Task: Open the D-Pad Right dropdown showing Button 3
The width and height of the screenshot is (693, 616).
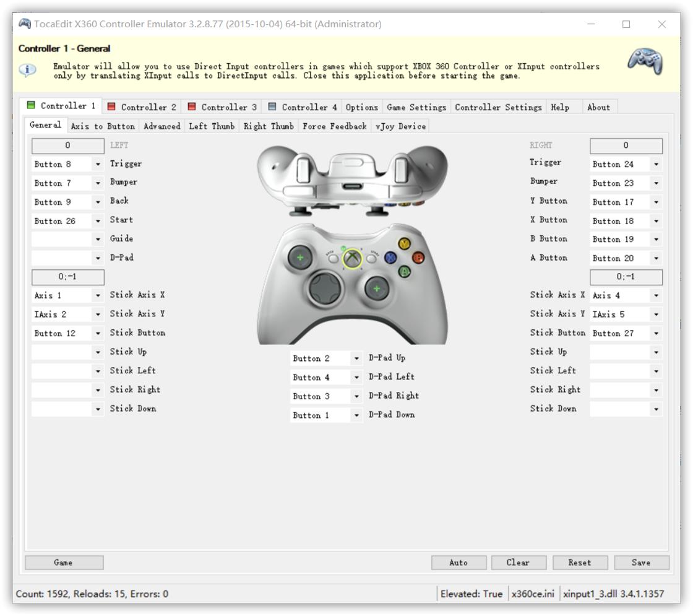Action: click(x=326, y=396)
